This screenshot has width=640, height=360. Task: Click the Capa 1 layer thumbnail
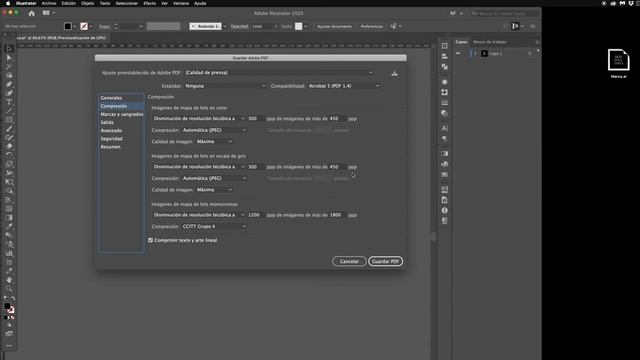484,53
